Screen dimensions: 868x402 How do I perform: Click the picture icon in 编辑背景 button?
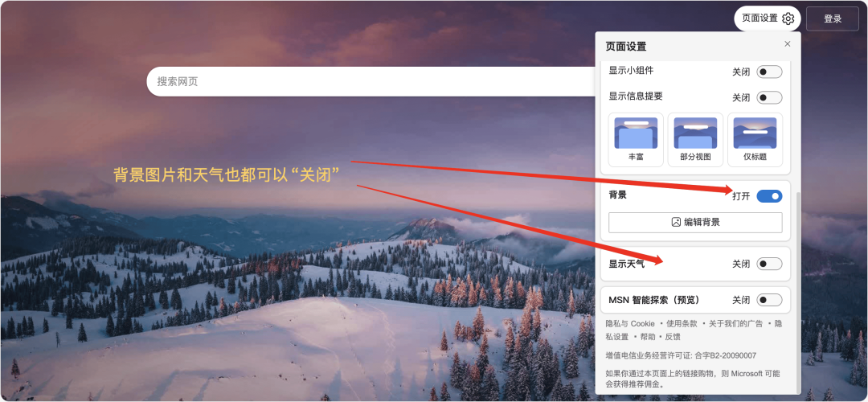pos(676,222)
